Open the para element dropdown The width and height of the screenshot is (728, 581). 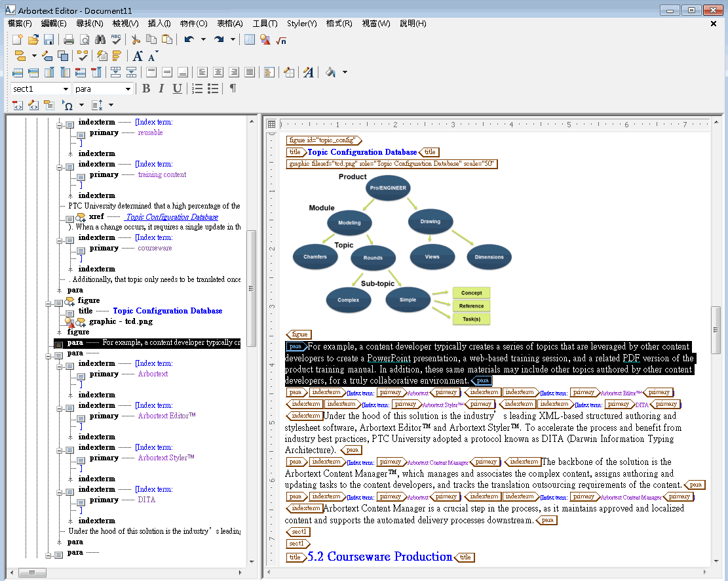pyautogui.click(x=128, y=89)
